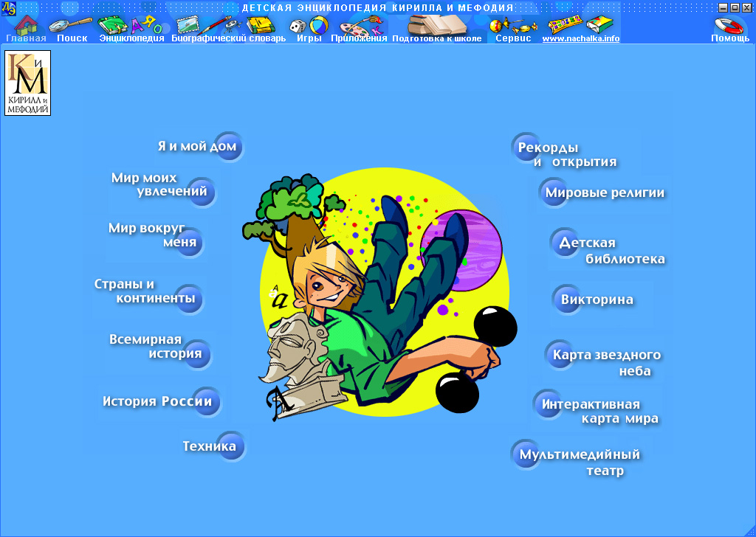Screen dimensions: 756x537
Task: Select the Поиск menu label
Action: click(x=72, y=38)
